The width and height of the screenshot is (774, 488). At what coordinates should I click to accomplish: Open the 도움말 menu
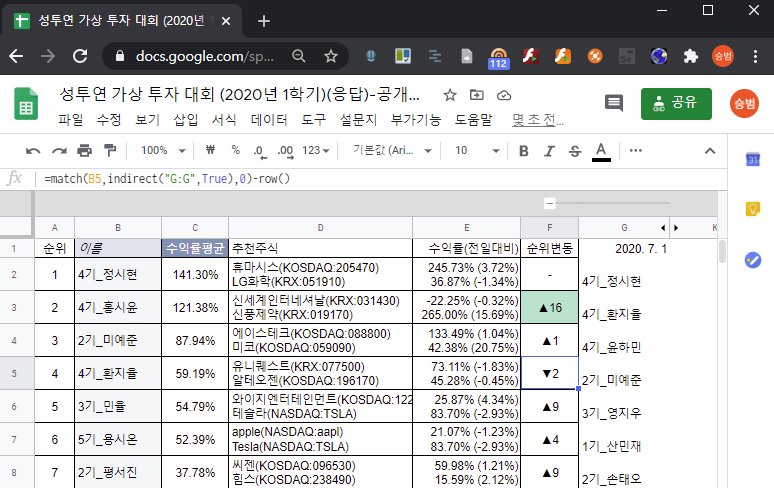click(473, 120)
